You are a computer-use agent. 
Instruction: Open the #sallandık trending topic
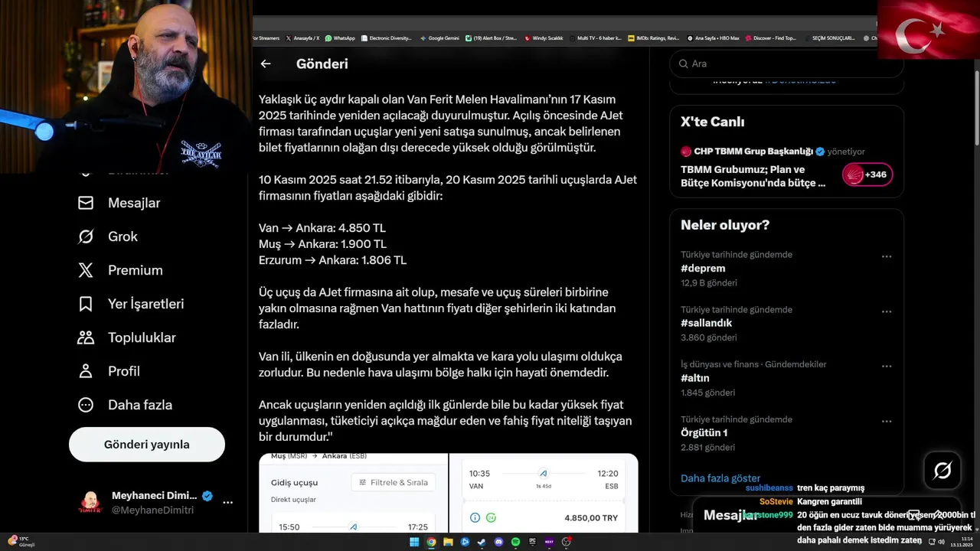click(707, 323)
